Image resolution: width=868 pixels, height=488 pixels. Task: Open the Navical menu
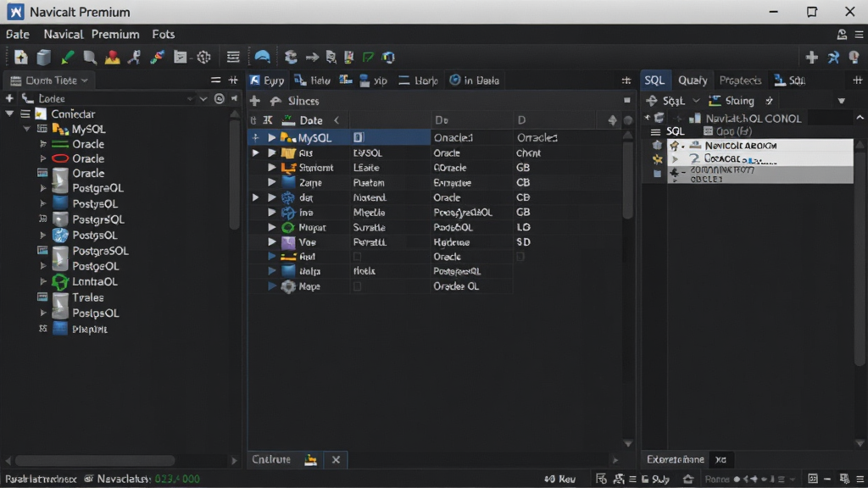tap(63, 34)
